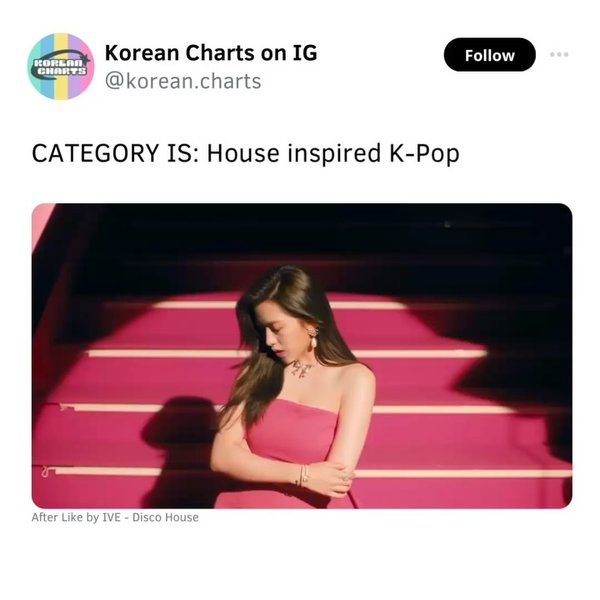The height and width of the screenshot is (600, 600).
Task: Click the letters IG in the display name
Action: tap(305, 52)
